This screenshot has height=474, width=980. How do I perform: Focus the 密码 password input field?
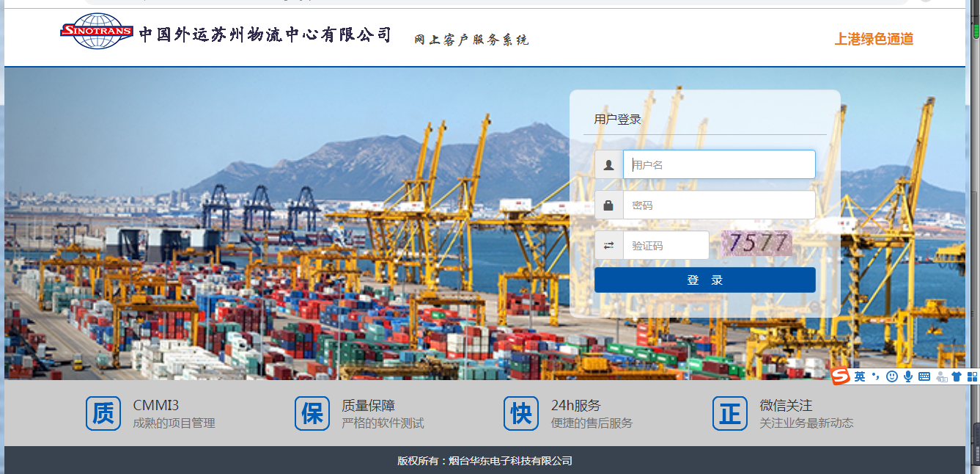tap(719, 205)
